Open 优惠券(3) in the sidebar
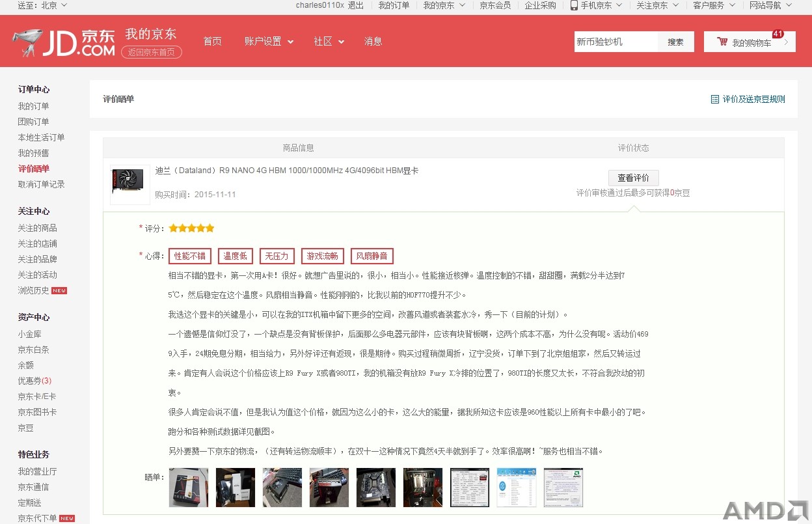The width and height of the screenshot is (812, 524). (34, 381)
